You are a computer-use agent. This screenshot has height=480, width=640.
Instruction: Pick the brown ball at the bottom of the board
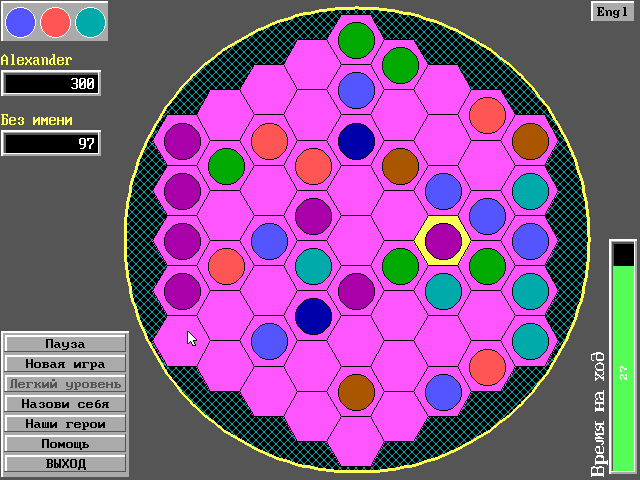pos(356,392)
